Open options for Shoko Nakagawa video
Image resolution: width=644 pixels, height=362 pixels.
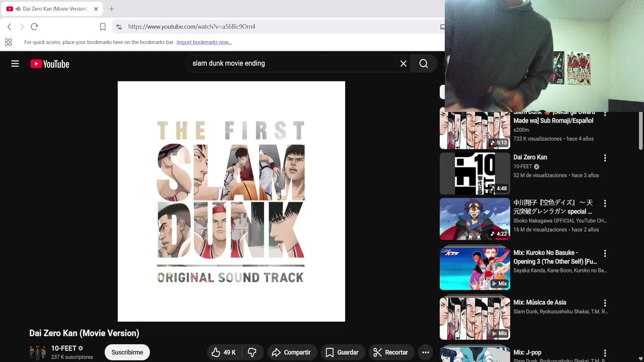click(605, 204)
